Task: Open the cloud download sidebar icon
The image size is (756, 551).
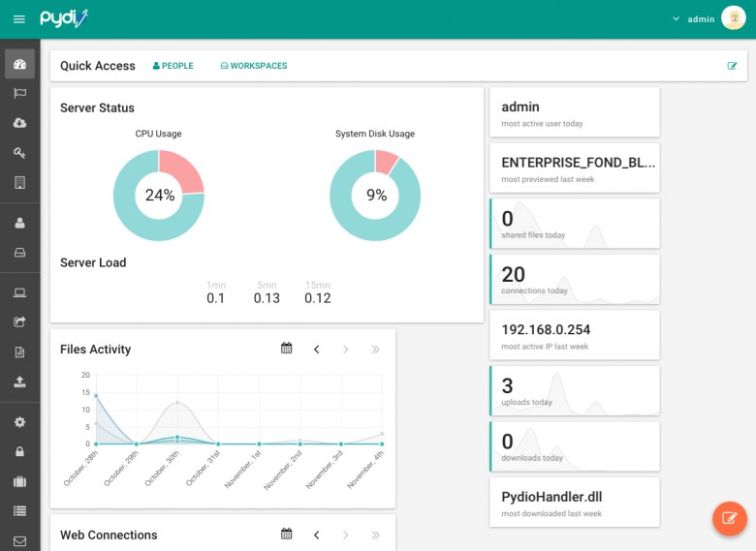Action: pos(19,123)
